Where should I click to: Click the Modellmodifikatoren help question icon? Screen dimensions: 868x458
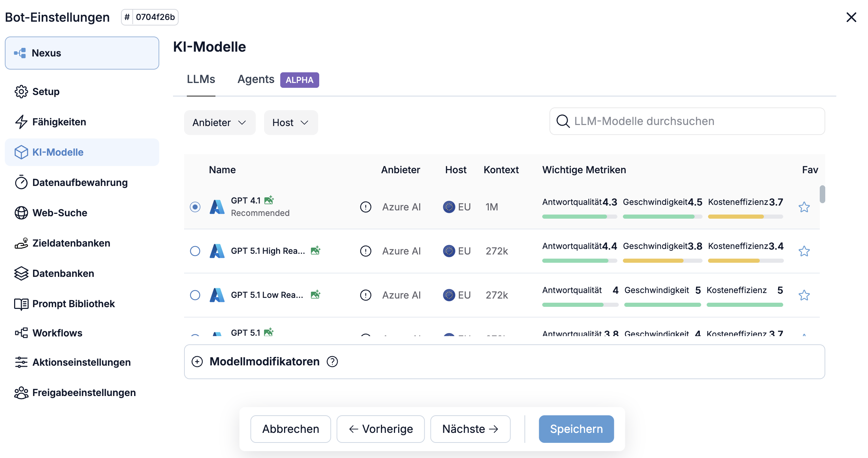(x=332, y=362)
